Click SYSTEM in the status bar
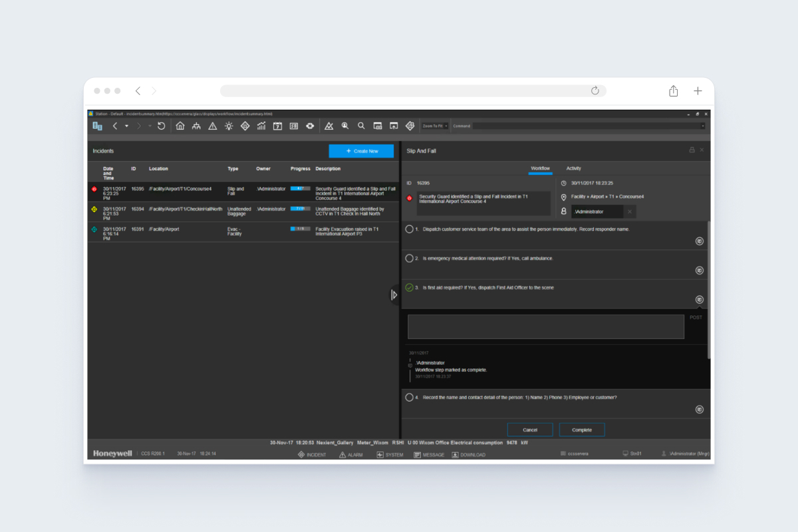The image size is (798, 532). pyautogui.click(x=390, y=455)
